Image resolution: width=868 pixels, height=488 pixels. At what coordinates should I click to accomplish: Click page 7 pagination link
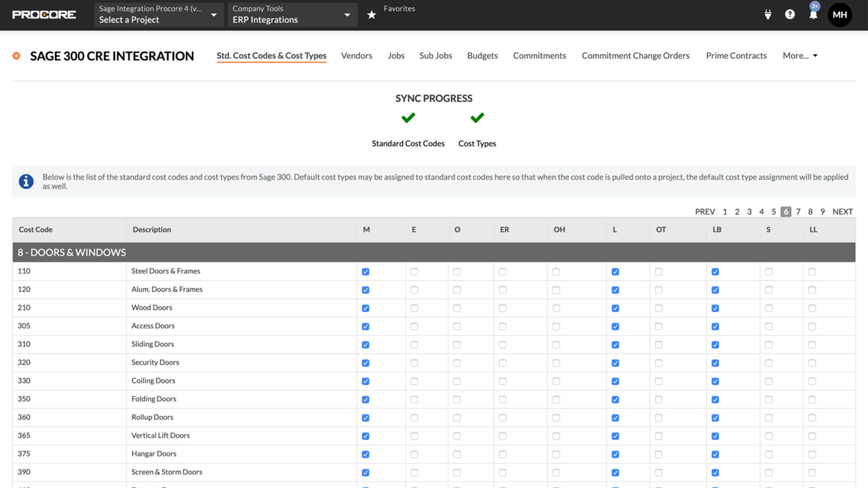[x=798, y=211]
